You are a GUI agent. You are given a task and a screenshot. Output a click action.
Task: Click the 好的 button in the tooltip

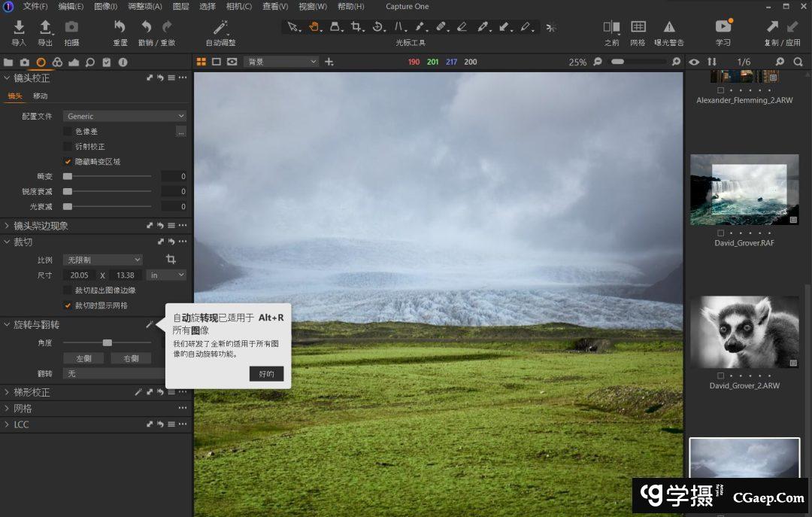click(x=266, y=373)
